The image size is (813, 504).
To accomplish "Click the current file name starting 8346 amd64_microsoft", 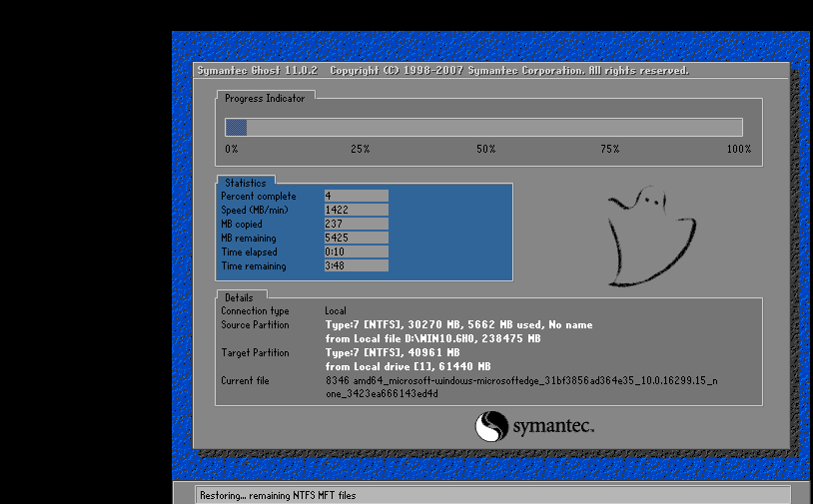I will click(x=521, y=380).
